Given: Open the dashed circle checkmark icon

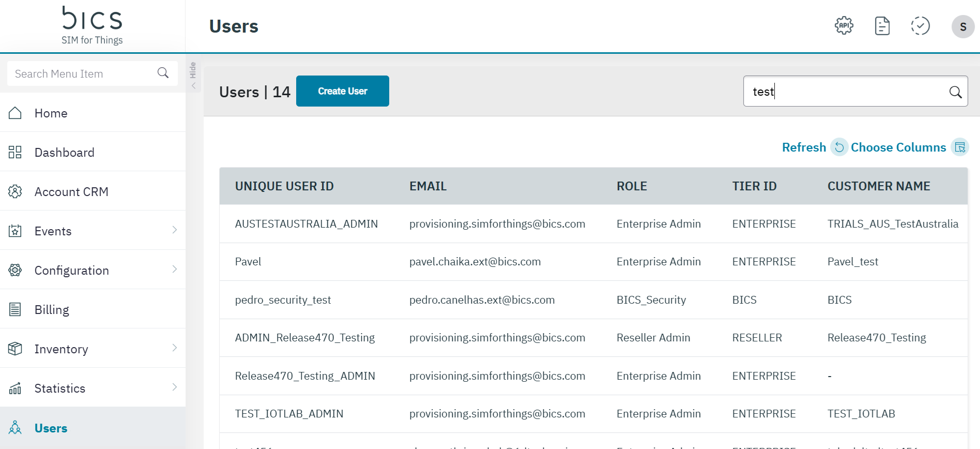Looking at the screenshot, I should [x=920, y=26].
